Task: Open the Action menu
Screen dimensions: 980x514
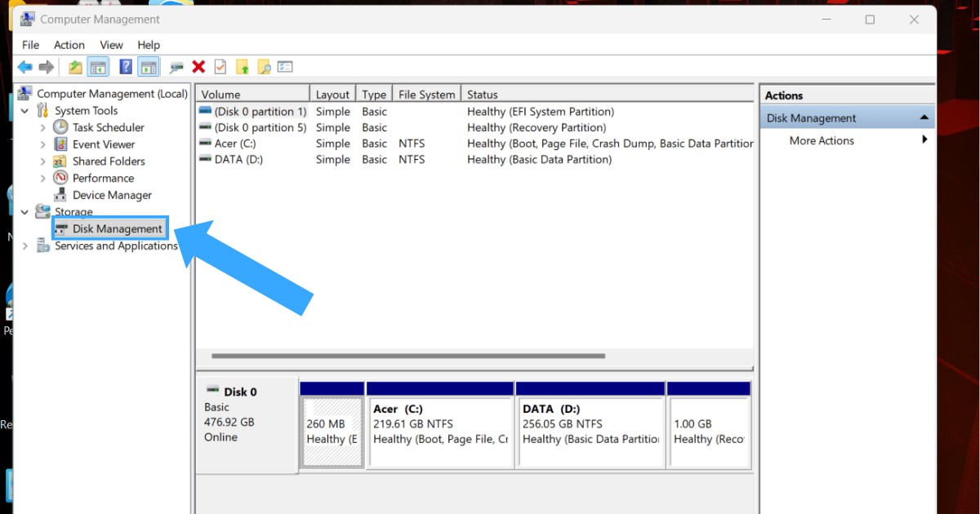Action: (69, 45)
